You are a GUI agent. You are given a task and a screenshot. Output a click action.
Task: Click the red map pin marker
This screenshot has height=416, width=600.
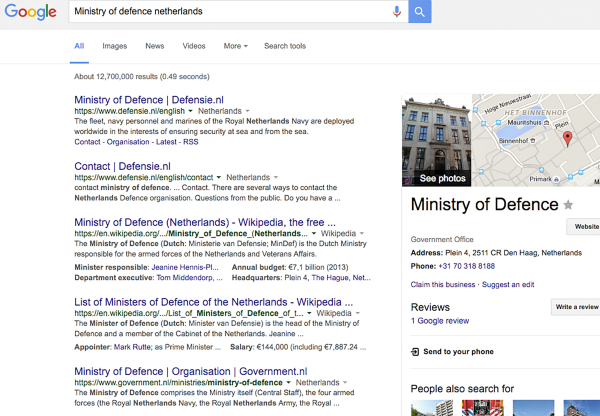(x=567, y=139)
